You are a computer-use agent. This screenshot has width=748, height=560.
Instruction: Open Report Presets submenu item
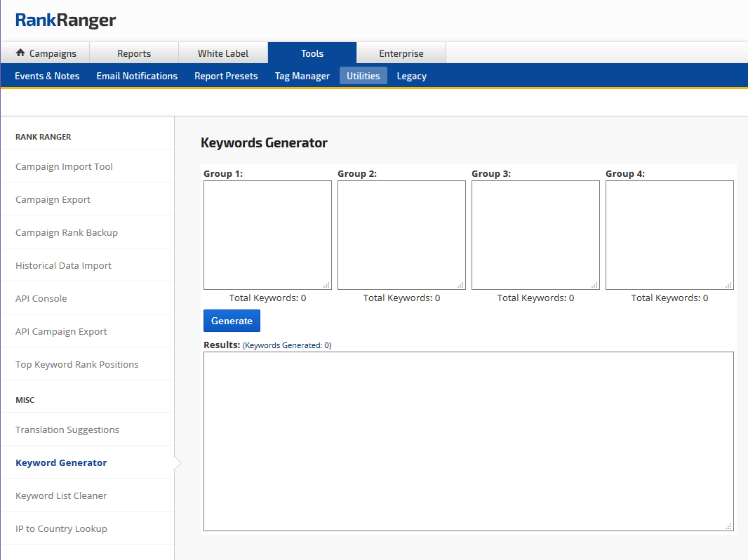pos(226,76)
